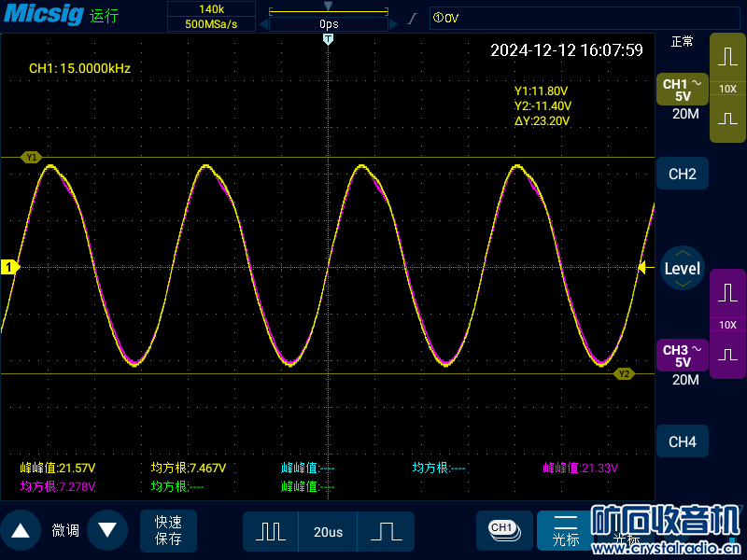This screenshot has width=747, height=560.
Task: Toggle the CH4 channel on
Action: pyautogui.click(x=683, y=441)
